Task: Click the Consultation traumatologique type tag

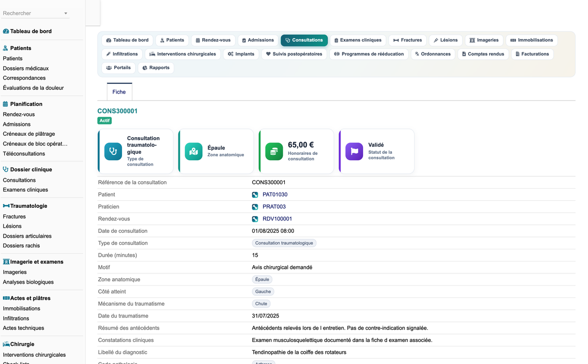Action: 284,243
